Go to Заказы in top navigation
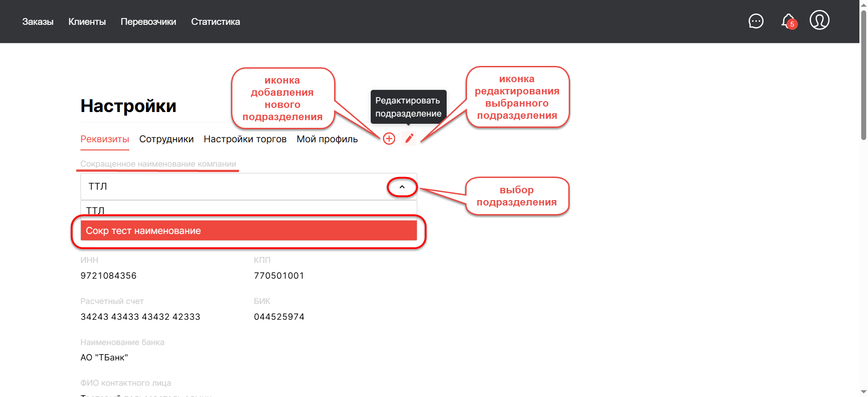 (x=38, y=22)
